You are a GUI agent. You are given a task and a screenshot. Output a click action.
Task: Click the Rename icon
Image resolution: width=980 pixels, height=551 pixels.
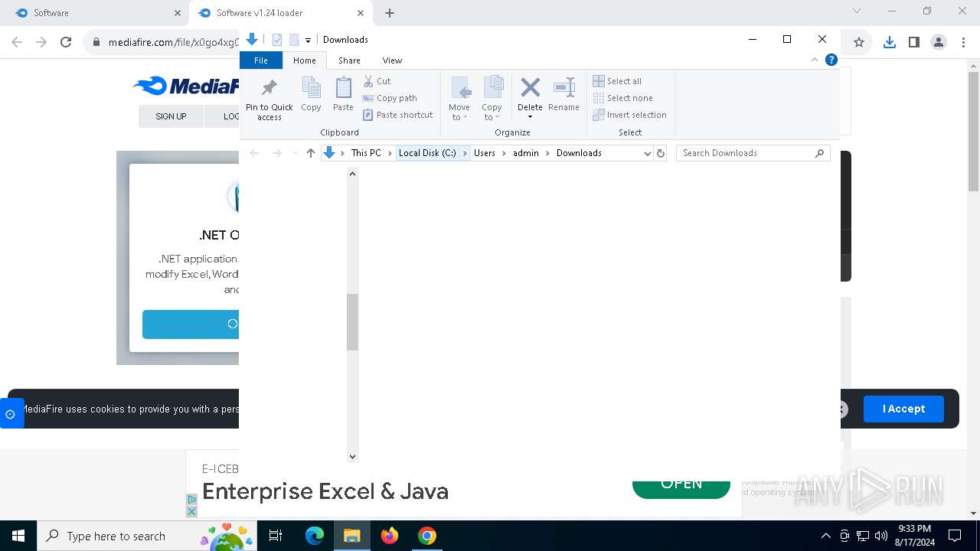click(564, 87)
